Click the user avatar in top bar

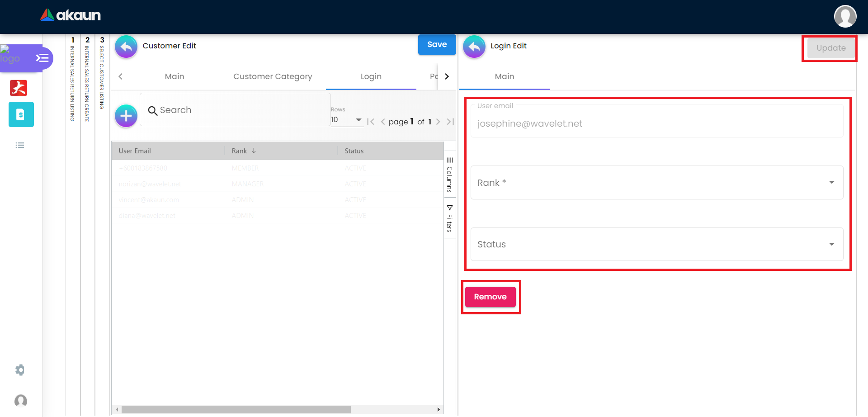(845, 17)
